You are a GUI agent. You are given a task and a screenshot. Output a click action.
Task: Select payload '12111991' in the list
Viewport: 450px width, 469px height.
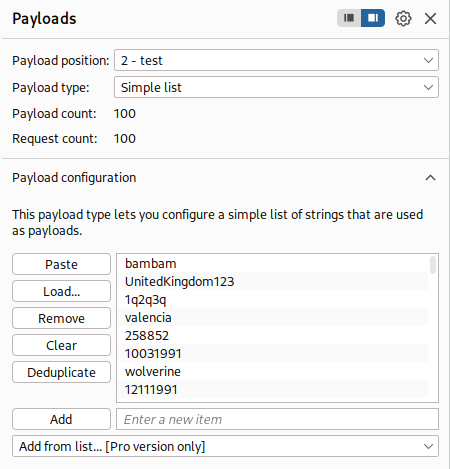[x=273, y=390]
